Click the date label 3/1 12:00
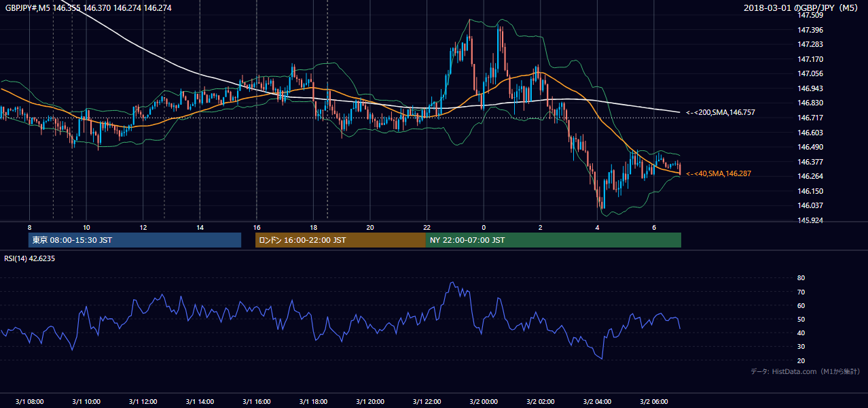The width and height of the screenshot is (868, 408). [143, 401]
